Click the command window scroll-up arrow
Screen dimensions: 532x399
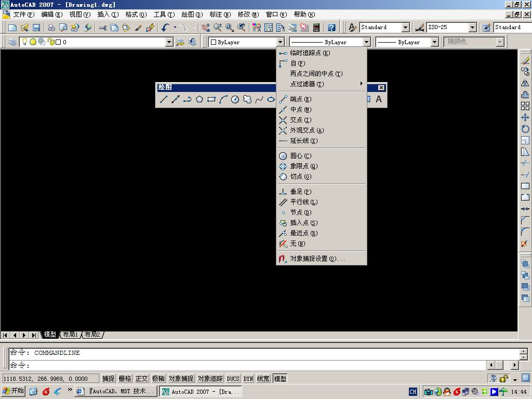(524, 351)
